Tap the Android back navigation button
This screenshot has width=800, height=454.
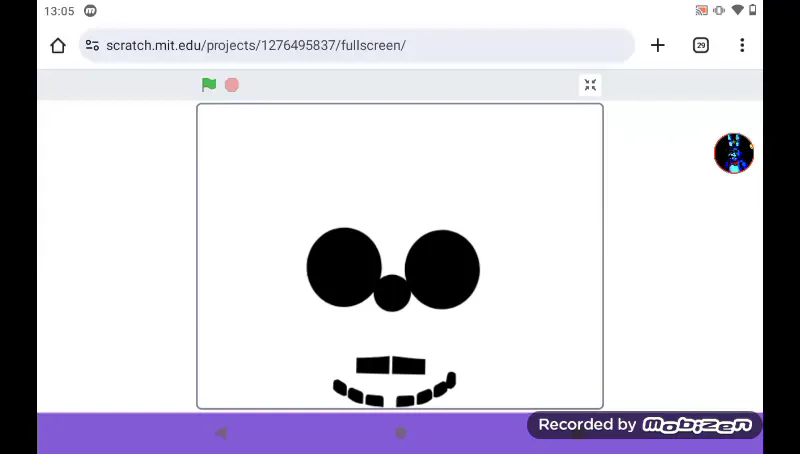point(221,433)
